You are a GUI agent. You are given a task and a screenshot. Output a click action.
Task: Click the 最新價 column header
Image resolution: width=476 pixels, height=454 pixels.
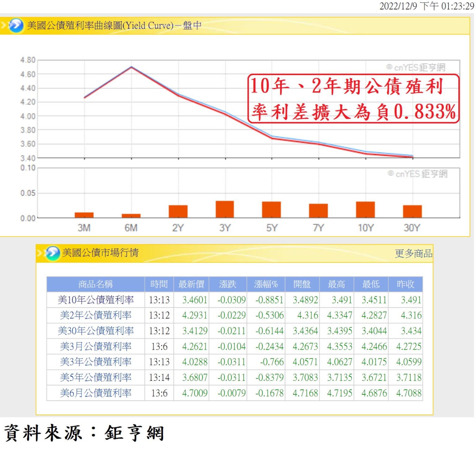pos(191,284)
